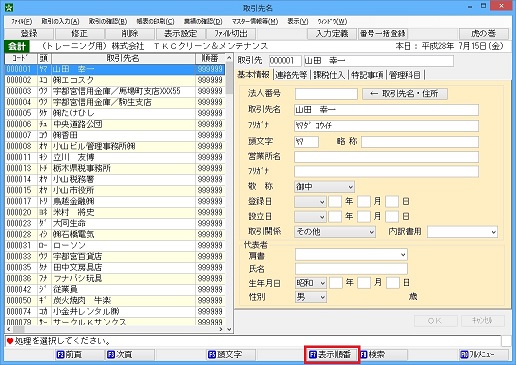
Task: Open the ウィンドウ(W) menu
Action: coord(332,22)
